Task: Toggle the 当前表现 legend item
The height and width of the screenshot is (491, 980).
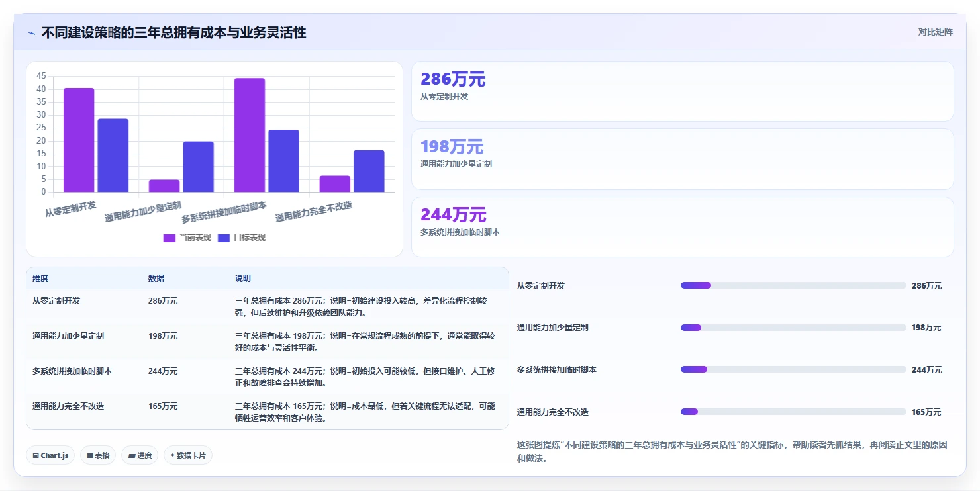Action: 187,238
